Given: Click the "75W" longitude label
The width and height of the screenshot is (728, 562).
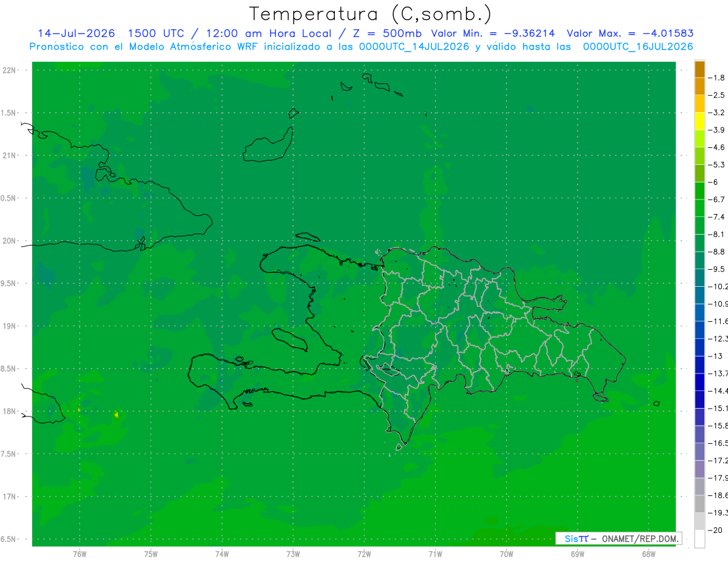Looking at the screenshot, I should click(x=150, y=554).
